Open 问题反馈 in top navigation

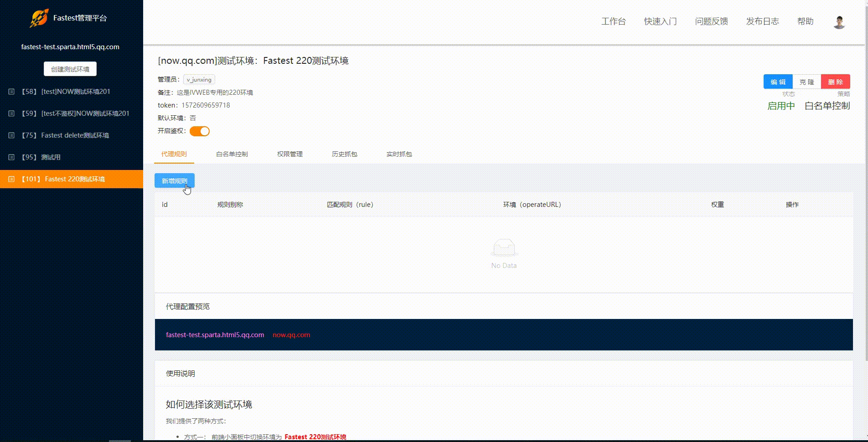click(x=712, y=21)
